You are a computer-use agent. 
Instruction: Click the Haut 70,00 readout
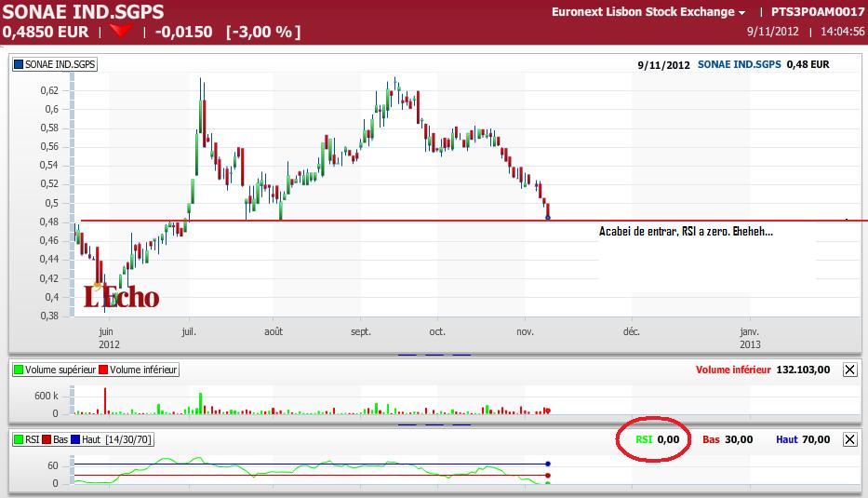(803, 439)
